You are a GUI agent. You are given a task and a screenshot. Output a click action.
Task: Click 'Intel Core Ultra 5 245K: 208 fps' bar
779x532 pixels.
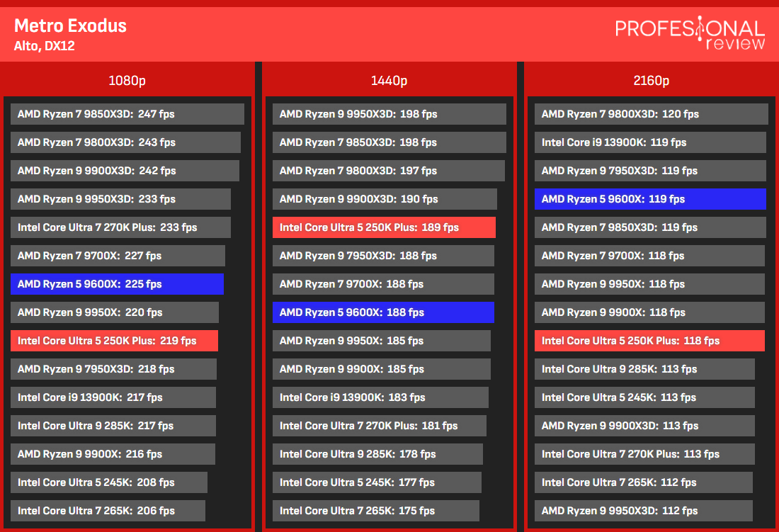coord(109,482)
